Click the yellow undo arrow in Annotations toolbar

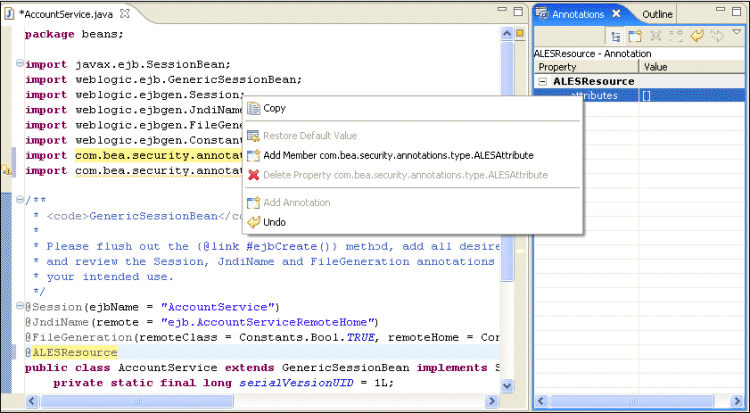tap(697, 36)
